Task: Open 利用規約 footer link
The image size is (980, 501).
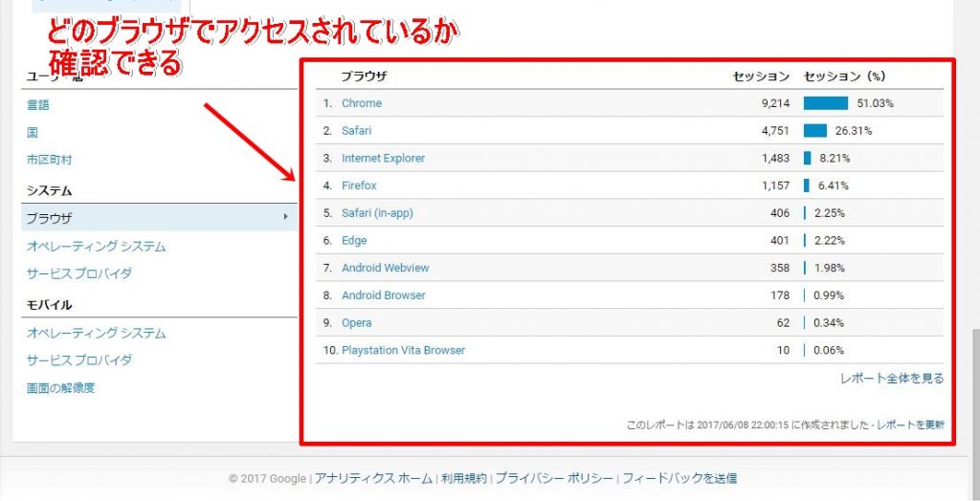Action: (x=464, y=478)
